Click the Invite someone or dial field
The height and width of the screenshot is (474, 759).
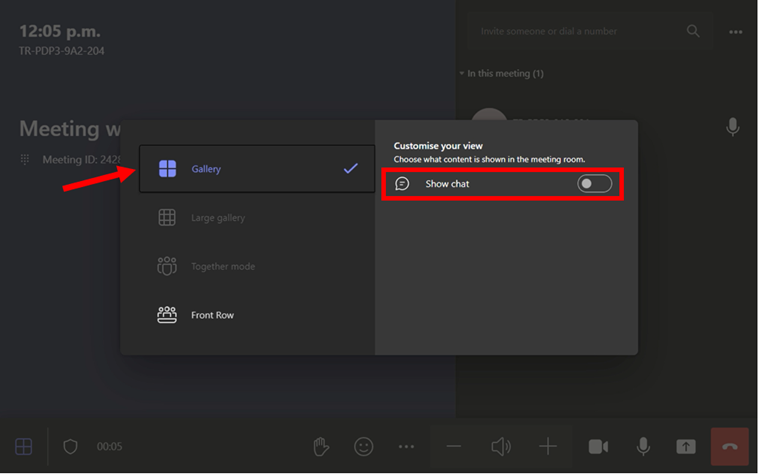[x=575, y=32]
